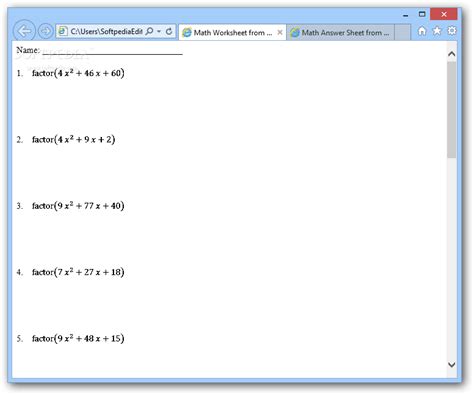Maximize the browser window
474x395 pixels.
point(422,14)
